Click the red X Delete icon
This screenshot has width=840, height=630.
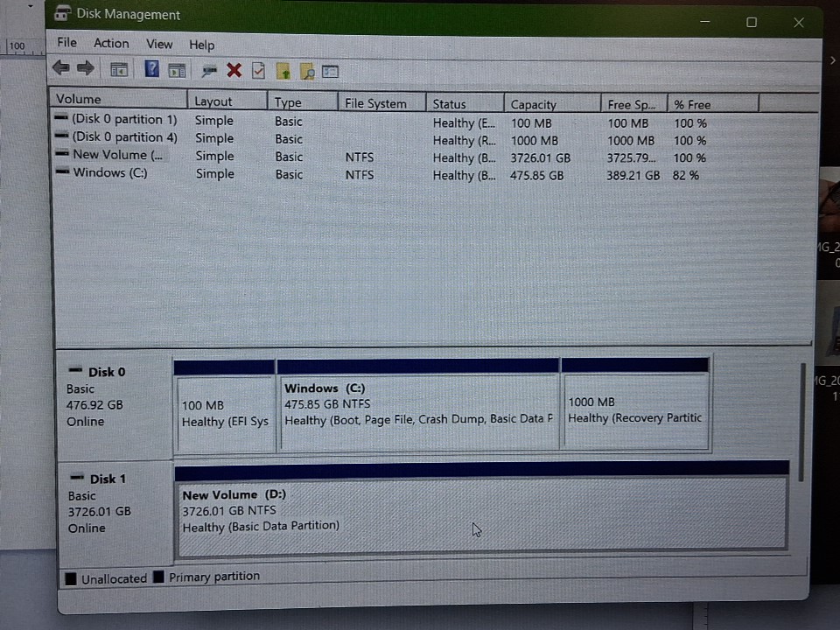click(234, 71)
